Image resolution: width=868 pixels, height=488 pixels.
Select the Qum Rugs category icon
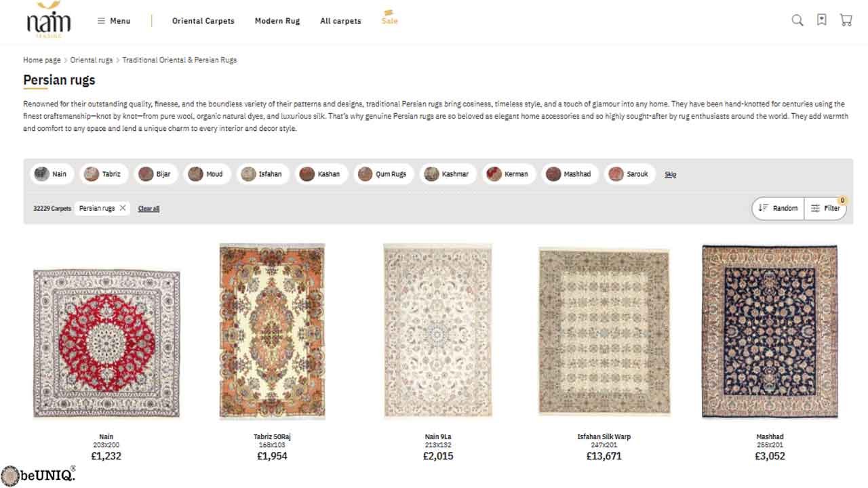[x=365, y=174]
